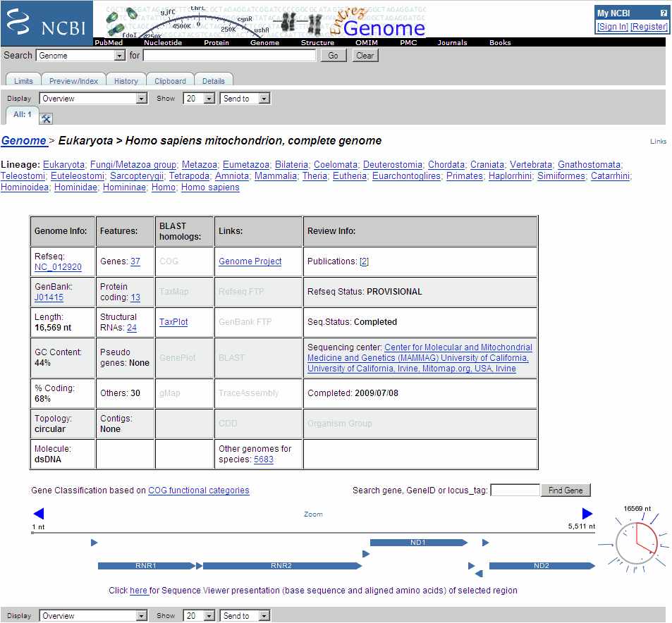The width and height of the screenshot is (672, 623).
Task: Select the ND2 gene arrow
Action: [542, 566]
